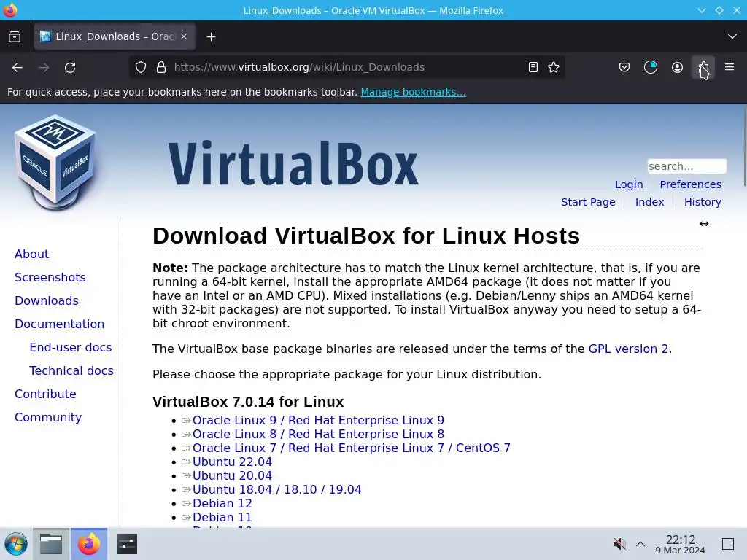Follow the GPL version 2 link
Image resolution: width=747 pixels, height=560 pixels.
628,349
